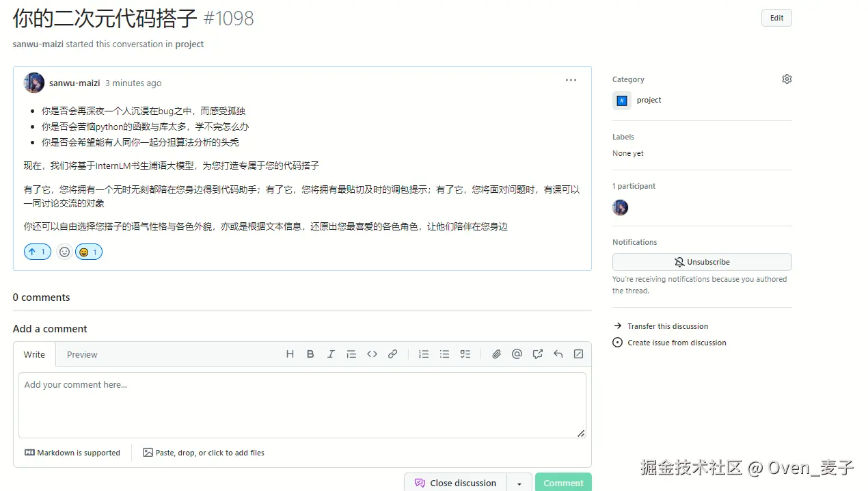Mention a user with @ icon
The image size is (868, 491).
pos(517,354)
